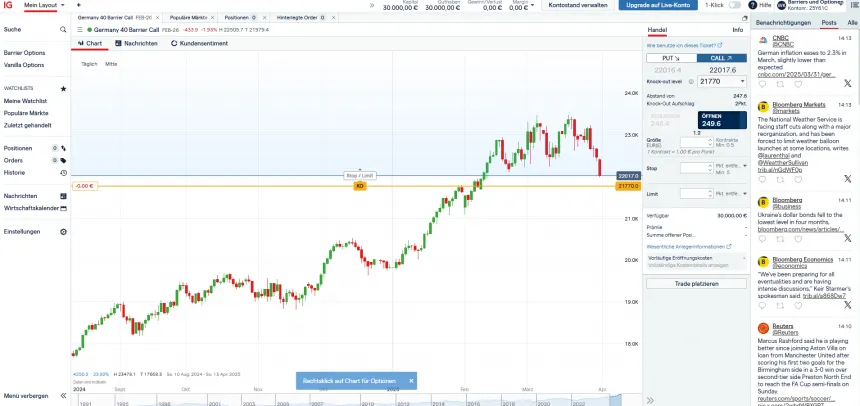Screen dimensions: 860x406
Task: Click the plus icon to add a layout
Action: pyautogui.click(x=78, y=5)
